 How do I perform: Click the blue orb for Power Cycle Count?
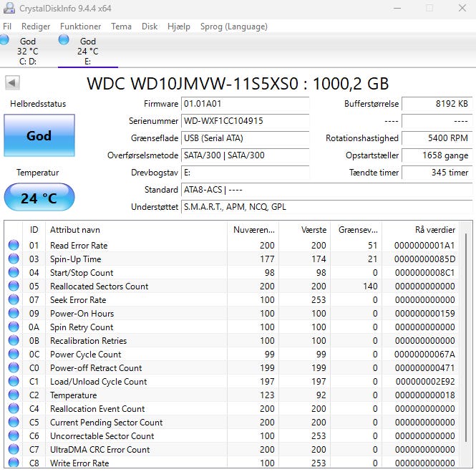[14, 354]
